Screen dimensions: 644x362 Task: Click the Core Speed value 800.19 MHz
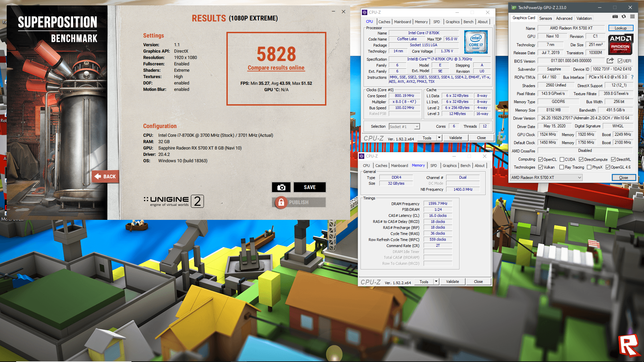pyautogui.click(x=405, y=96)
